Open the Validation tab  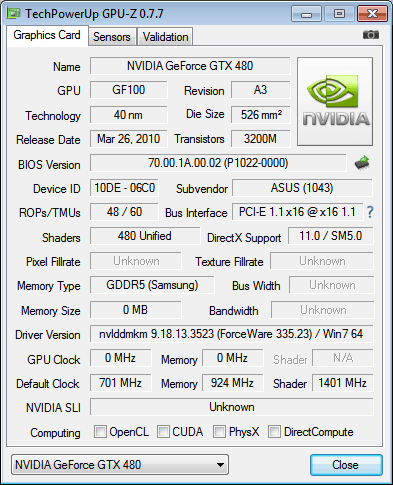pos(165,37)
